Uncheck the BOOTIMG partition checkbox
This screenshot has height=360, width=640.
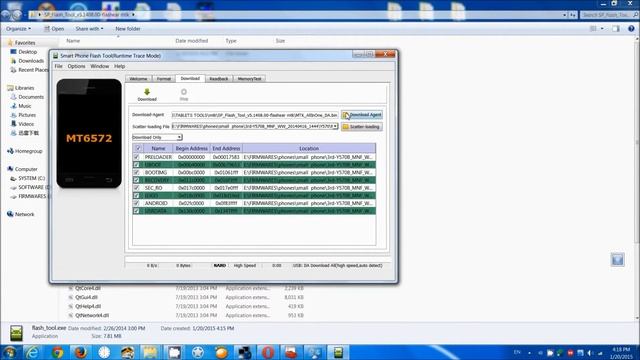(136, 172)
